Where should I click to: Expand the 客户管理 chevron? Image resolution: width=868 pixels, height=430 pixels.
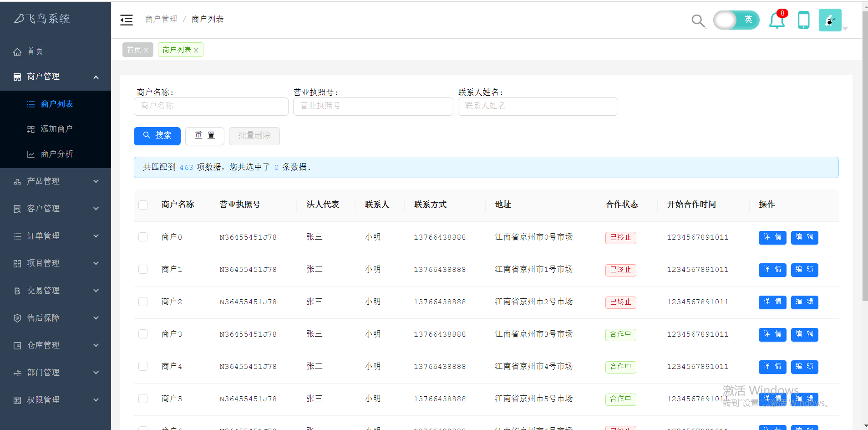(x=96, y=209)
